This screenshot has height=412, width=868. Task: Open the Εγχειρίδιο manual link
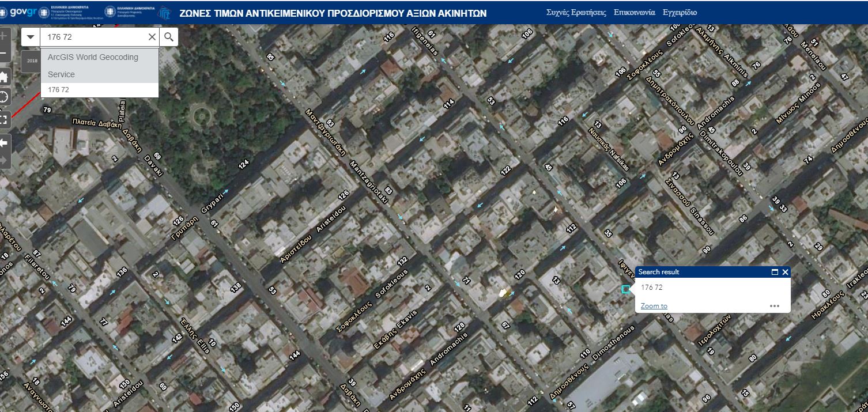click(680, 12)
